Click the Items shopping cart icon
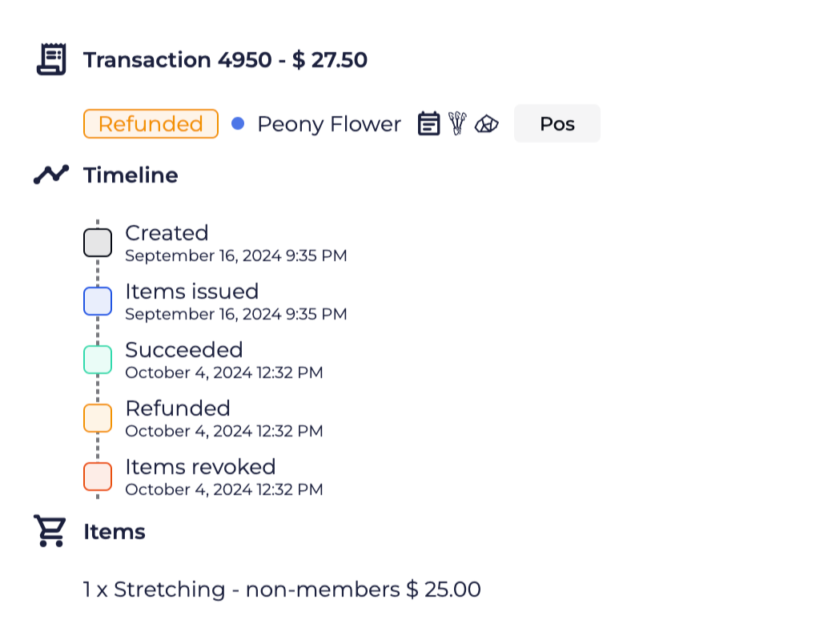Viewport: 828px width, 644px height. 50,531
